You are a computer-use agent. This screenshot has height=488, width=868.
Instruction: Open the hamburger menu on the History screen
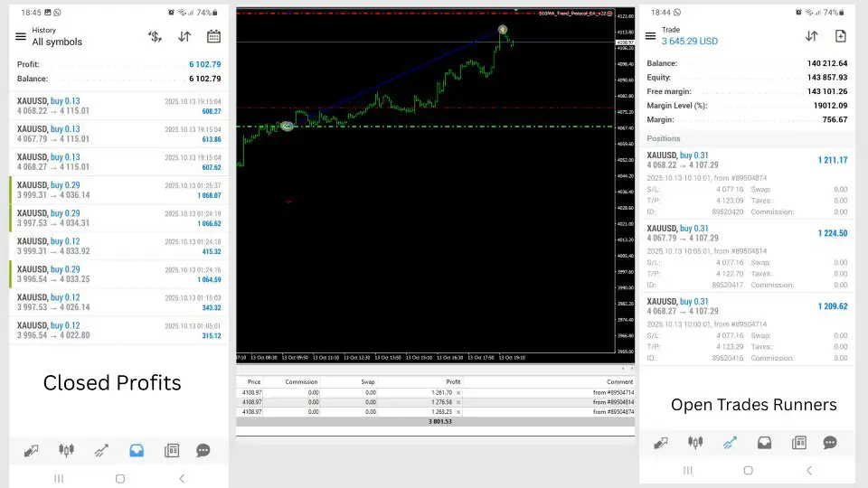[x=21, y=36]
